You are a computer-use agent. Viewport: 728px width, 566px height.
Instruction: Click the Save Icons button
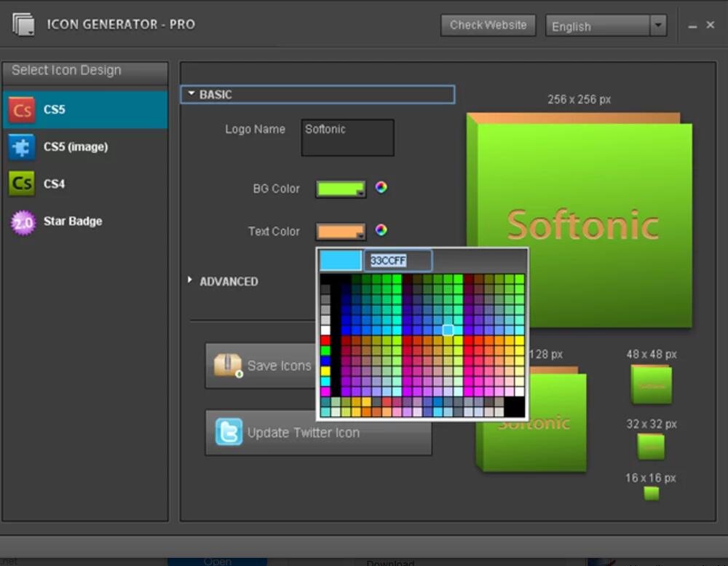pos(261,366)
